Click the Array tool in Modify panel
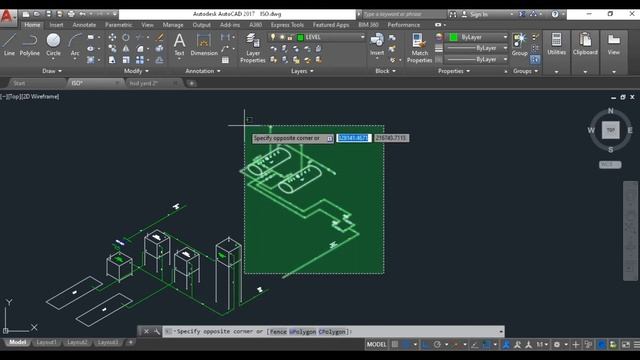This screenshot has height=360, width=640. click(140, 60)
